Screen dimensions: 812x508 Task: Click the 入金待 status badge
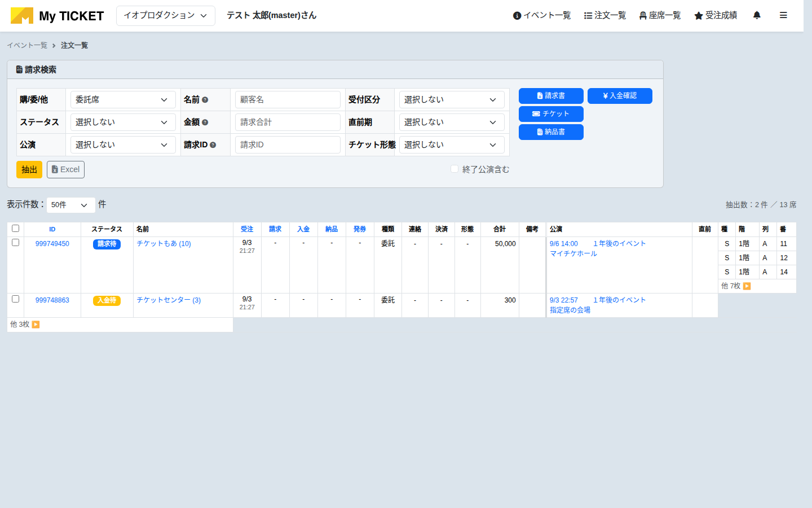click(107, 301)
